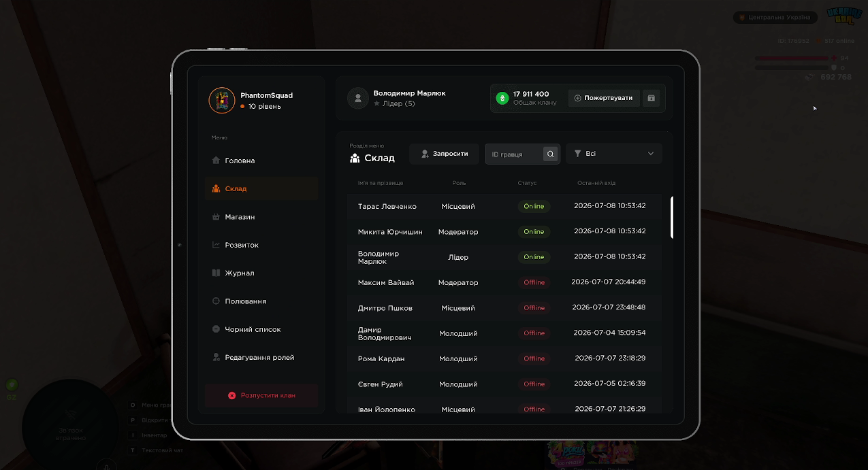This screenshot has width=868, height=470.
Task: Open the Магазин section
Action: point(261,217)
